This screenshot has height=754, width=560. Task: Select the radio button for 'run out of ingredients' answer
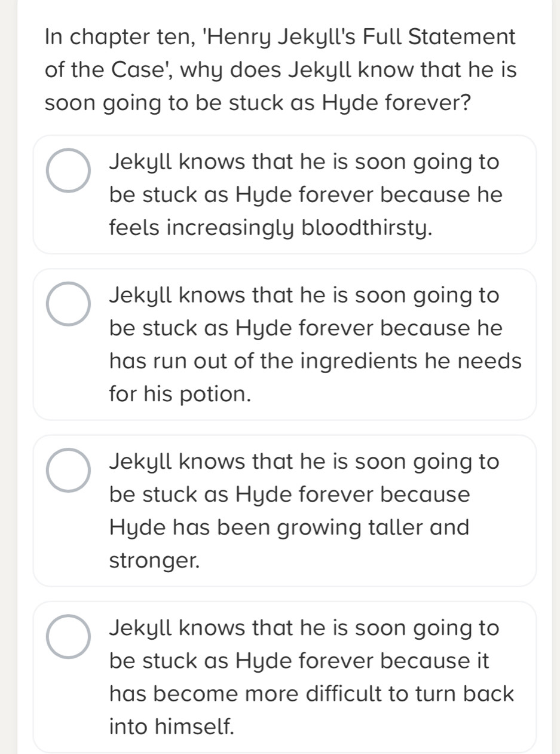pos(69,304)
